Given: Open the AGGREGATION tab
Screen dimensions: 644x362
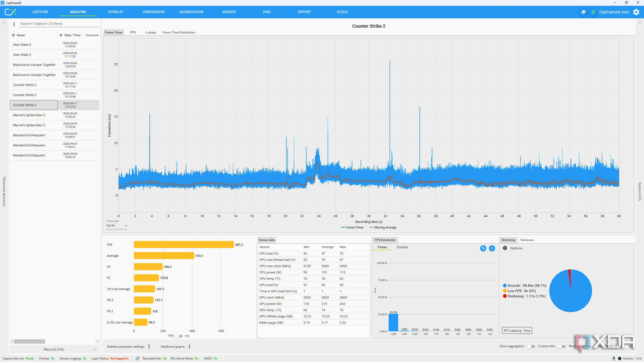Looking at the screenshot, I should (191, 12).
